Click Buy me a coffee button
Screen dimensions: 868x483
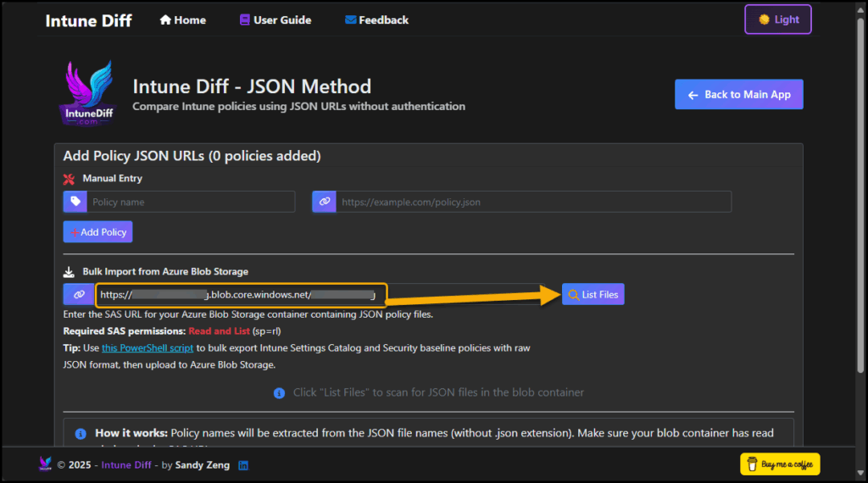780,464
